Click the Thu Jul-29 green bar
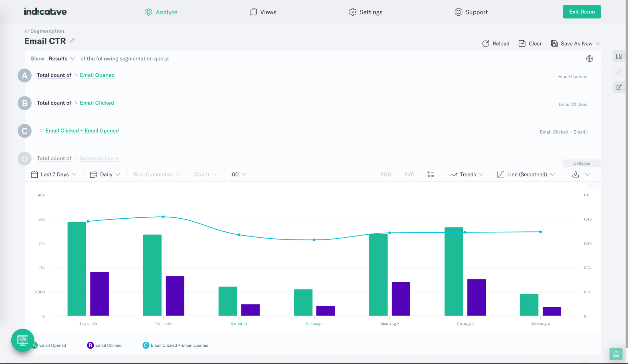The image size is (628, 364). click(77, 269)
